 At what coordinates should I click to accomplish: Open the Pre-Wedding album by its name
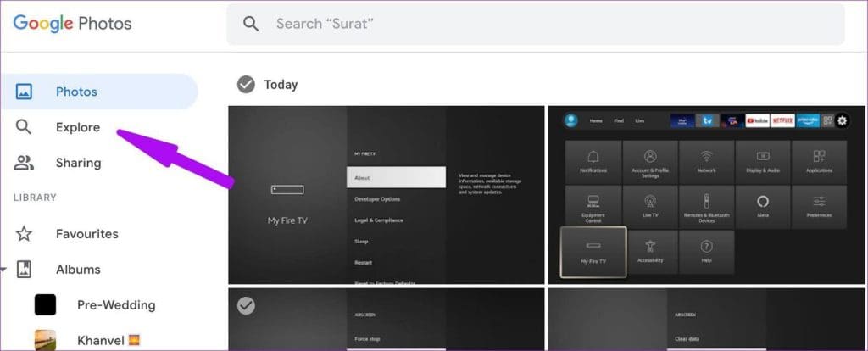pos(116,304)
